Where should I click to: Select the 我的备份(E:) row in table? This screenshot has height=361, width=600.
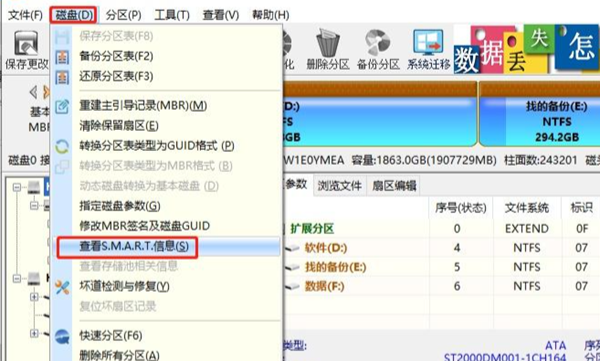click(442, 267)
